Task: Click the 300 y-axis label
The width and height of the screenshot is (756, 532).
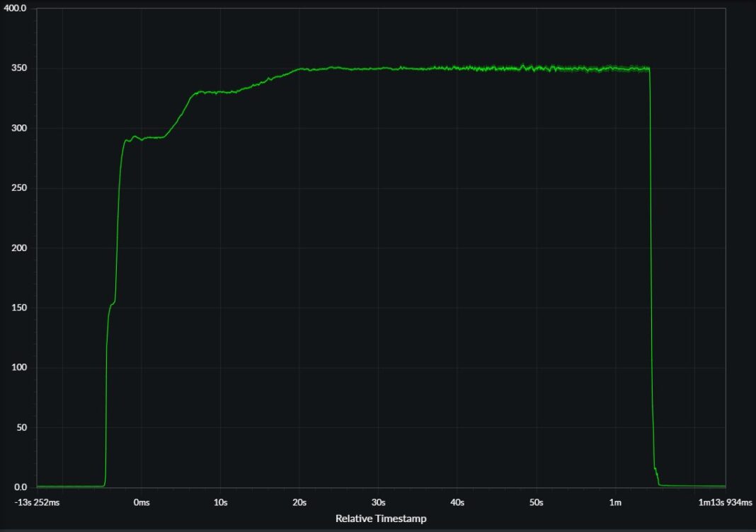Action: [19, 128]
